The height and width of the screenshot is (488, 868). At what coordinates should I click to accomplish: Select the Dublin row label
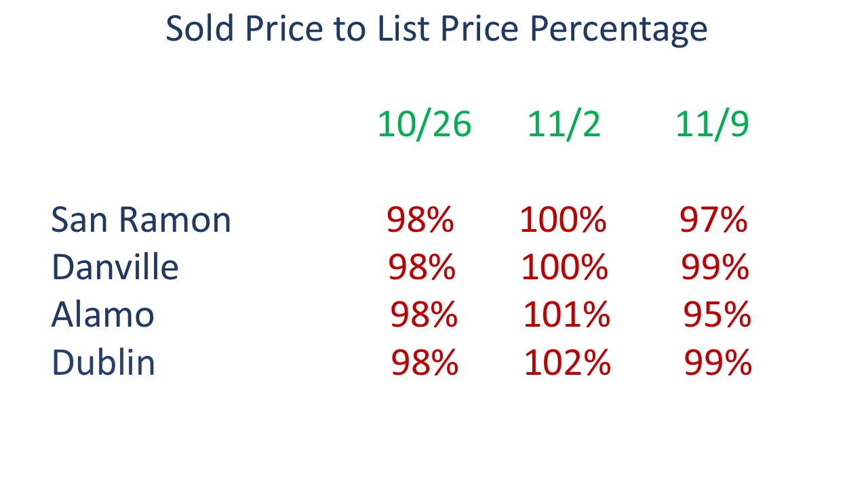pos(103,363)
